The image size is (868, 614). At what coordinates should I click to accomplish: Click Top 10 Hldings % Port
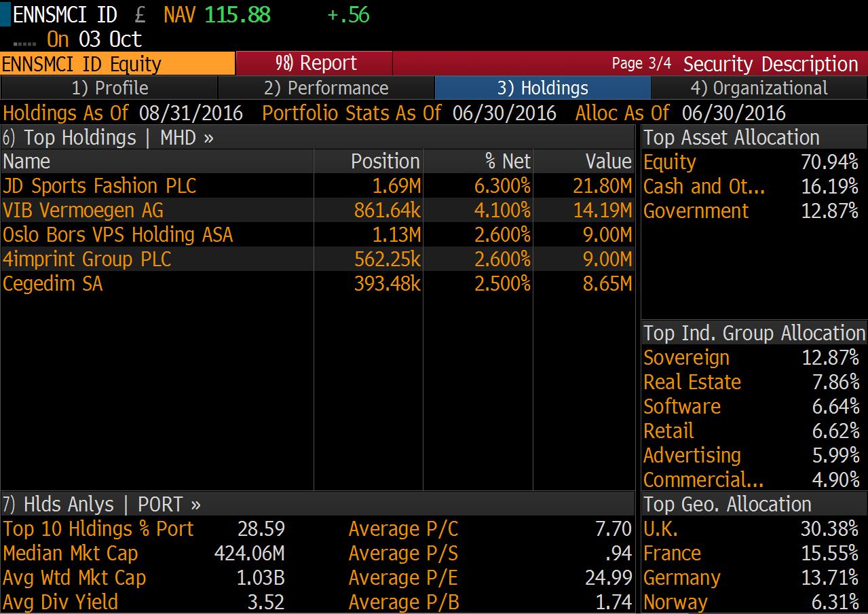98,529
